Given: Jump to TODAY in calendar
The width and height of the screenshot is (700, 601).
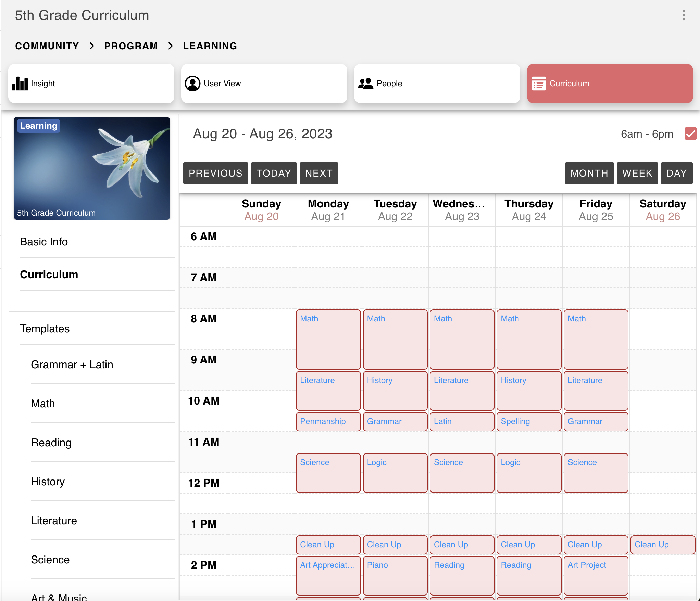Looking at the screenshot, I should tap(274, 173).
